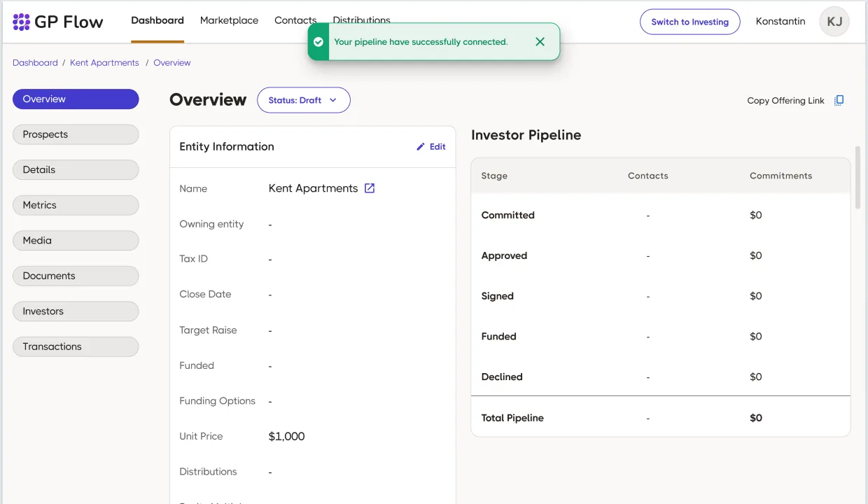868x504 pixels.
Task: Open the KJ user avatar
Action: (834, 22)
